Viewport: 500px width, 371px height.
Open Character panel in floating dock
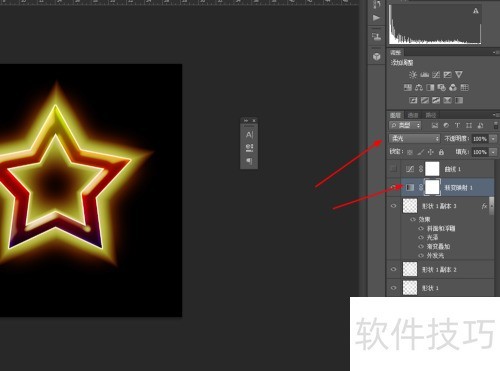[x=249, y=135]
